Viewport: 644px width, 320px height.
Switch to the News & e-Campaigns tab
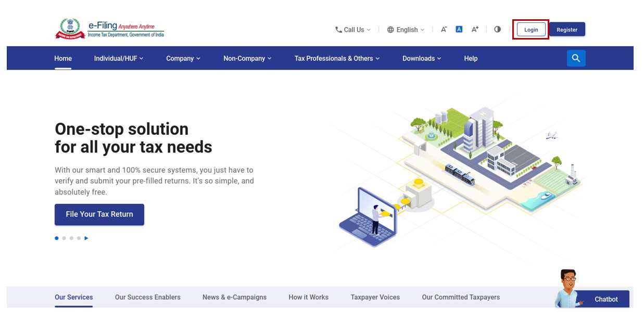point(234,297)
